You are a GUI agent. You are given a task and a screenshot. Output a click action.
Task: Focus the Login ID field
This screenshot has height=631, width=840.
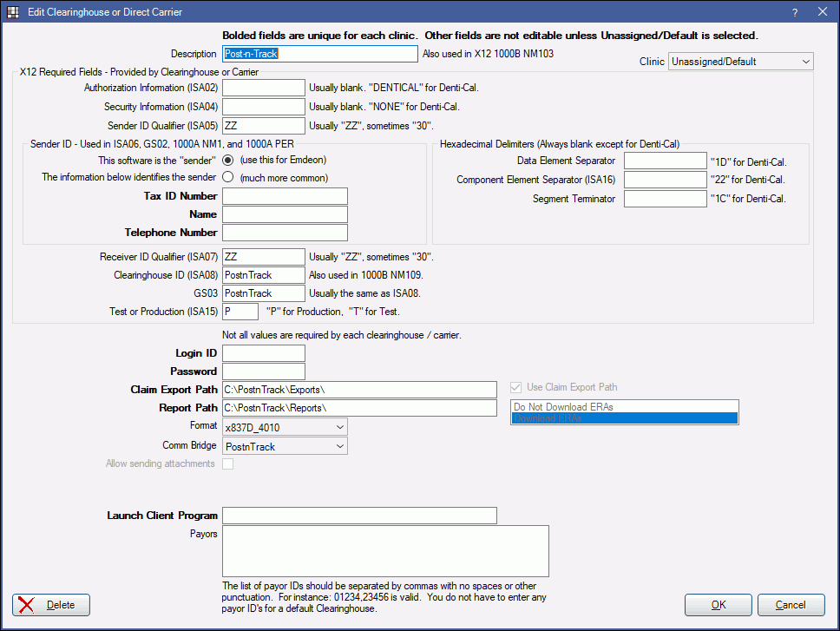coord(264,353)
